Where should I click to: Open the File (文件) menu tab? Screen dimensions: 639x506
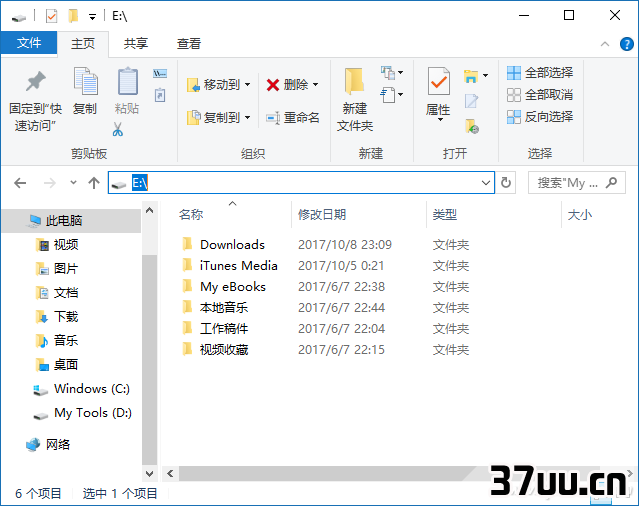(x=29, y=43)
